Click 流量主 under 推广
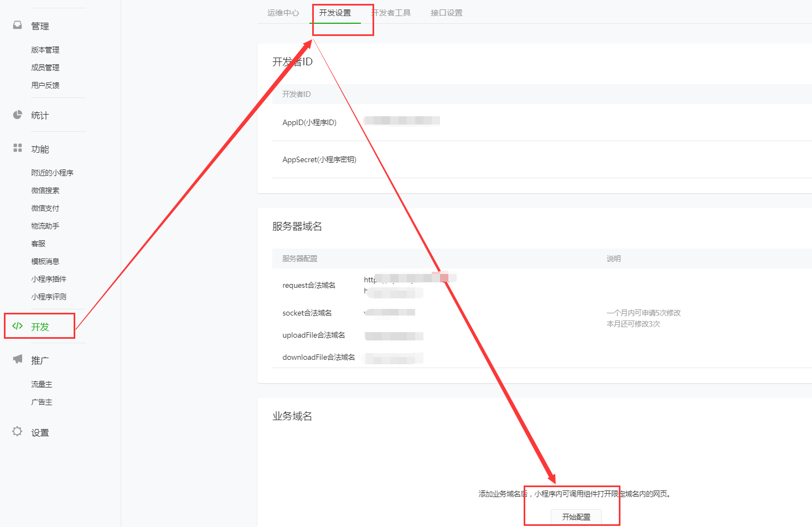 point(42,384)
